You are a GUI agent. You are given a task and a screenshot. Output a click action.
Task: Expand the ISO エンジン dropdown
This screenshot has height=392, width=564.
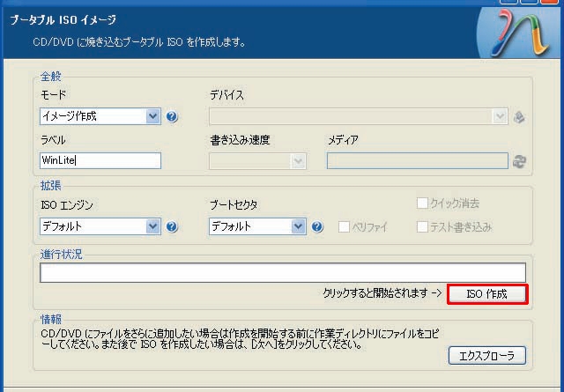[x=100, y=226]
